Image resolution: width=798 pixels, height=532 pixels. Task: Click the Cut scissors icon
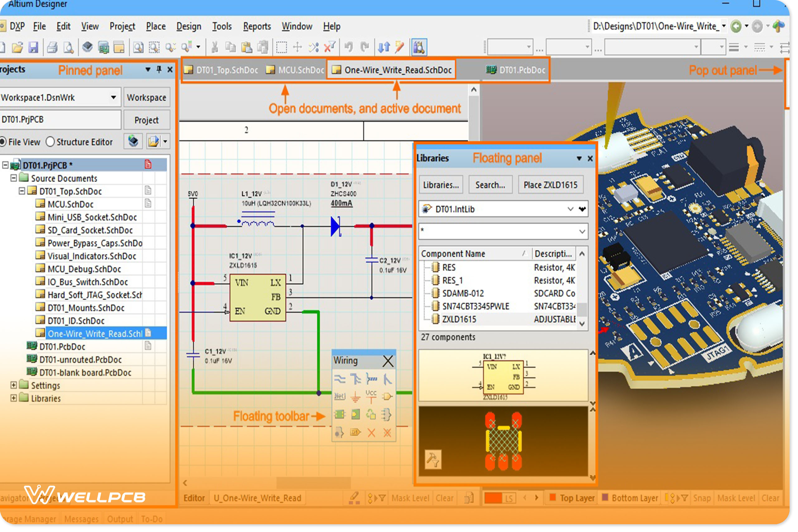click(x=215, y=47)
